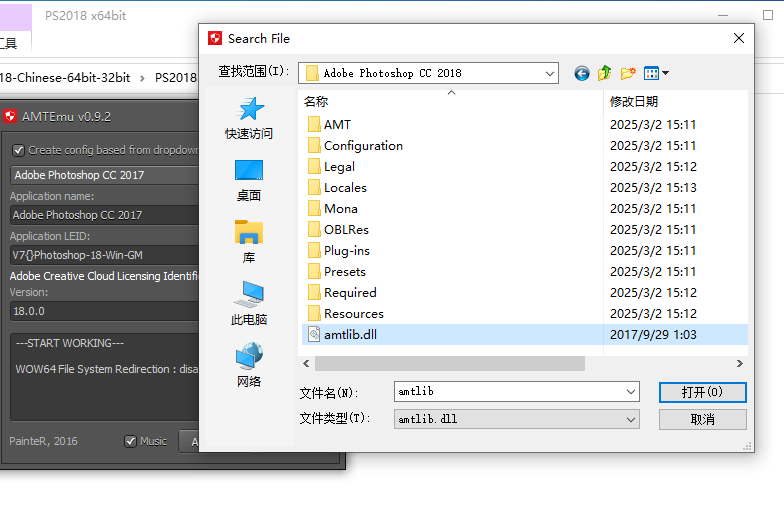Select the Mona folder icon
The height and width of the screenshot is (517, 784).
pos(314,208)
